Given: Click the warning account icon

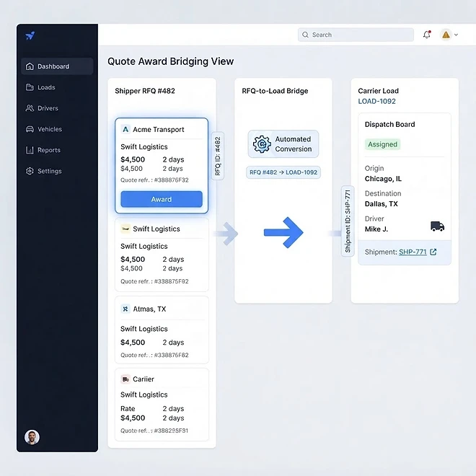Looking at the screenshot, I should 446,35.
